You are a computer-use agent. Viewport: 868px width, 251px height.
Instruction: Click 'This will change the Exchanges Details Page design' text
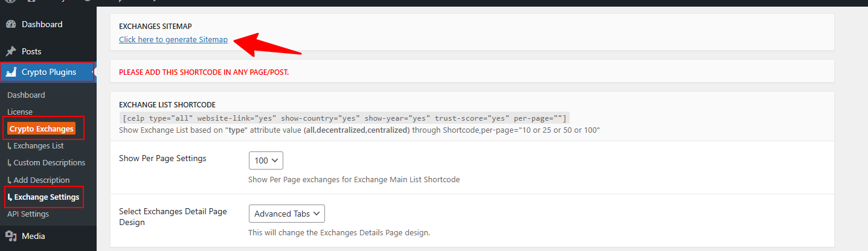[x=339, y=232]
